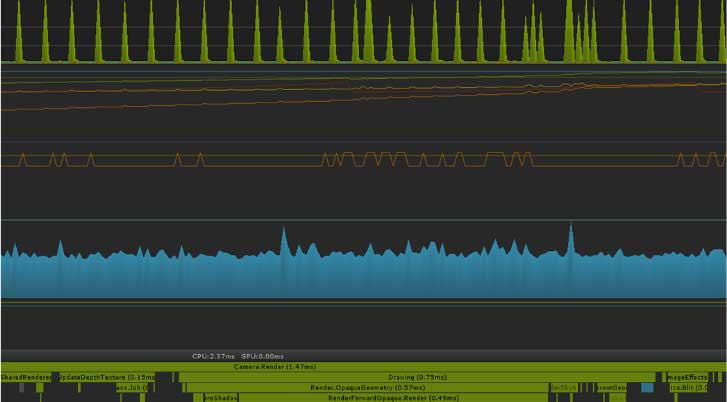The image size is (727, 402).
Task: Click the CPU: 2.37ms readout
Action: [x=213, y=356]
